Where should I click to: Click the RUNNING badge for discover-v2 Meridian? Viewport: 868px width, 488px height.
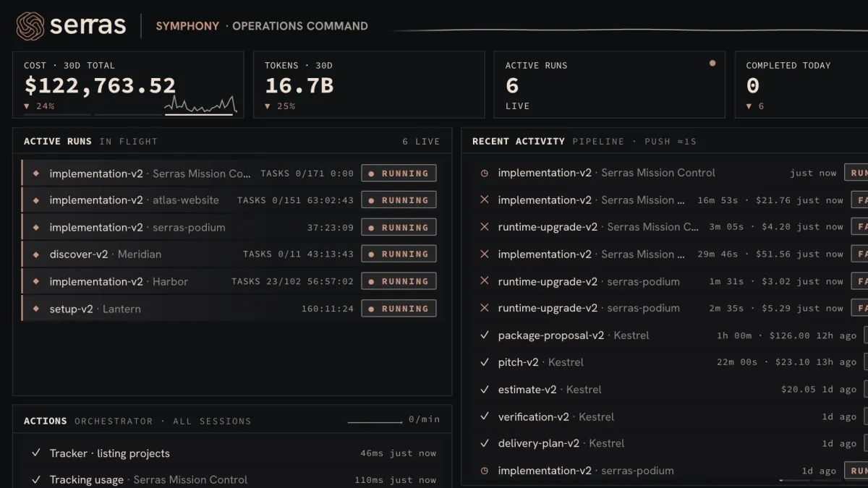[399, 254]
